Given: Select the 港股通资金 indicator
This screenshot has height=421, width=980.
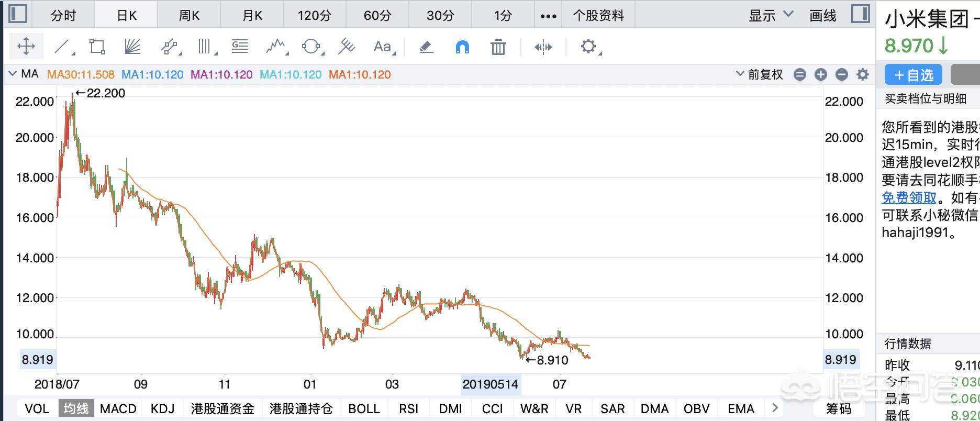Looking at the screenshot, I should (x=222, y=408).
